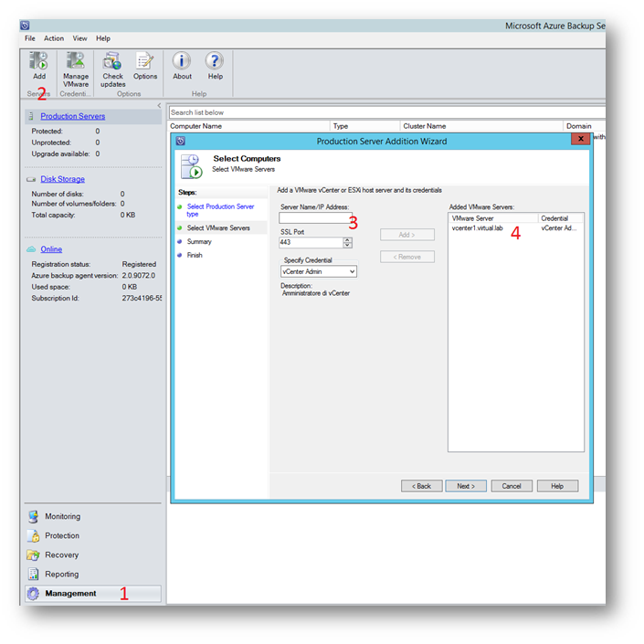Open the File menu
The width and height of the screenshot is (644, 644).
point(30,38)
